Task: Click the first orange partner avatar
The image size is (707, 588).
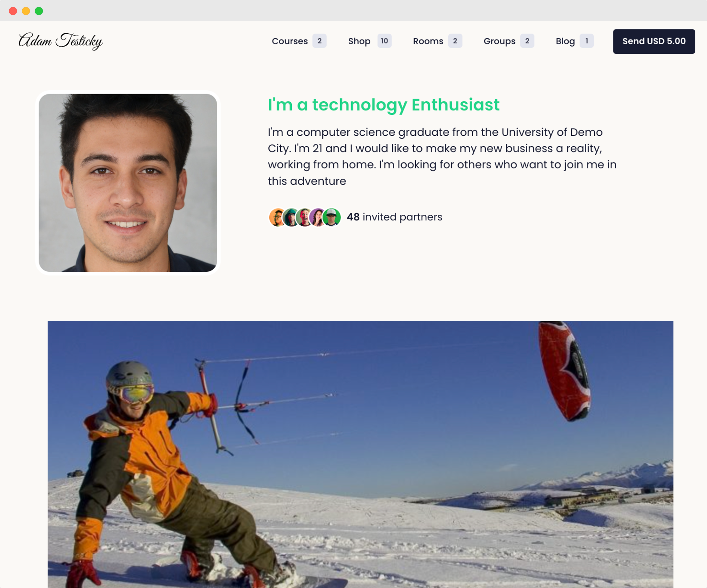Action: point(277,217)
